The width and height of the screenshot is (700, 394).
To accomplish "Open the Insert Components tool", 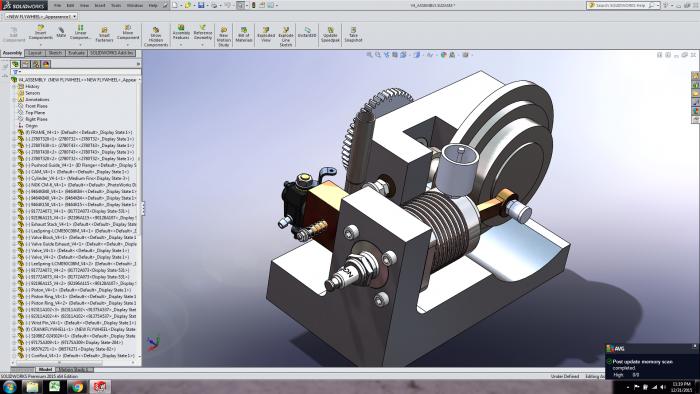I will [41, 32].
